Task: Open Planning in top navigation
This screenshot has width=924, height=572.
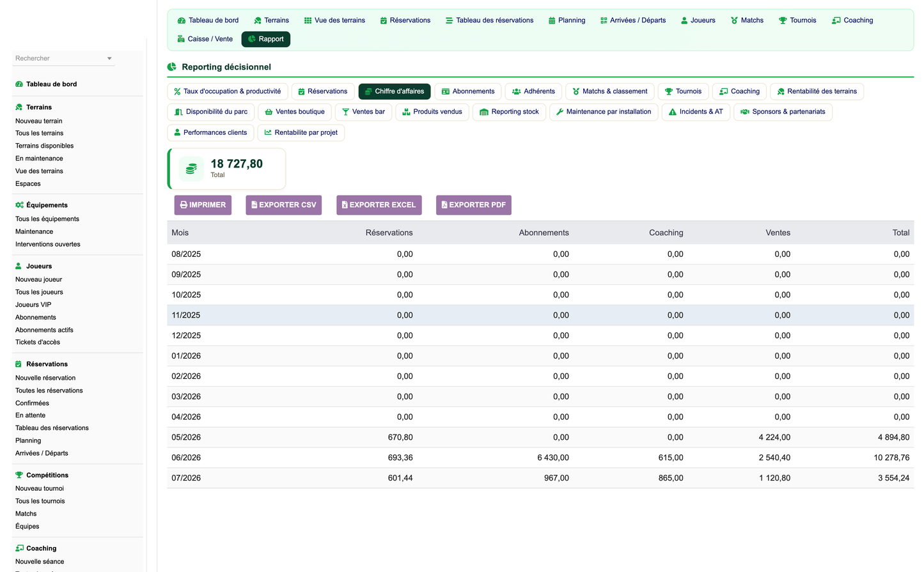Action: tap(567, 20)
